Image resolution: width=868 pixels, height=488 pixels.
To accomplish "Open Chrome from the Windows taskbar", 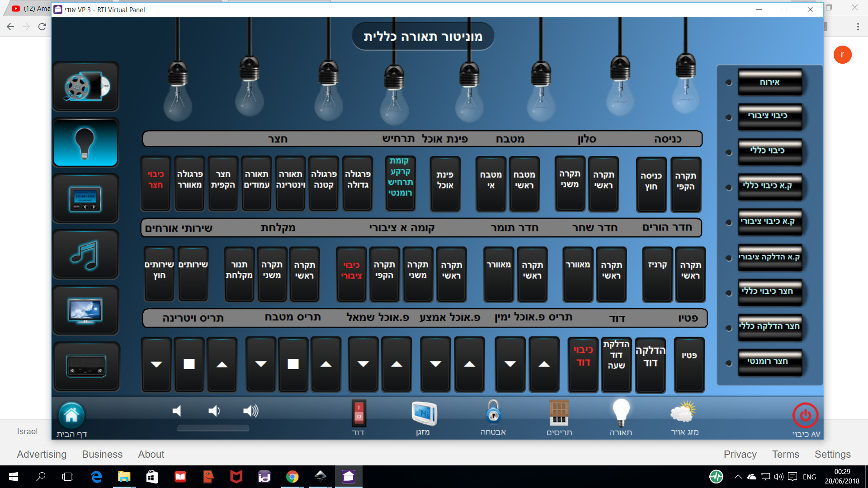I will [292, 477].
